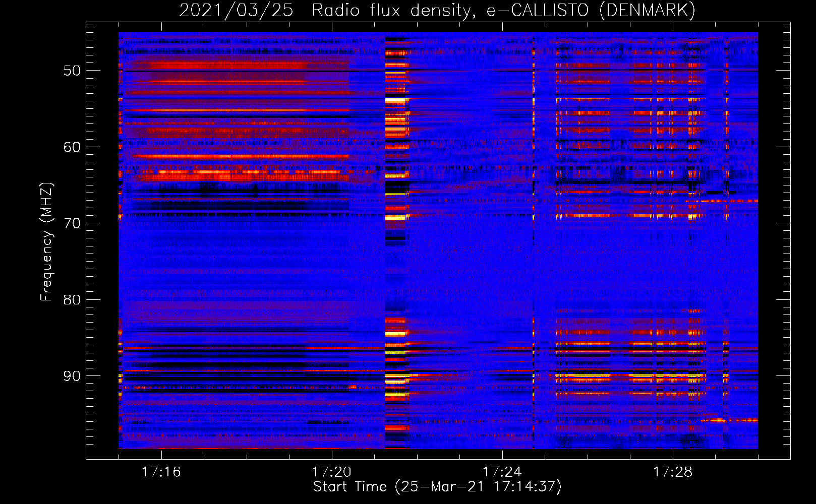Click the 80 frequency axis label
The height and width of the screenshot is (504, 816).
click(x=72, y=300)
